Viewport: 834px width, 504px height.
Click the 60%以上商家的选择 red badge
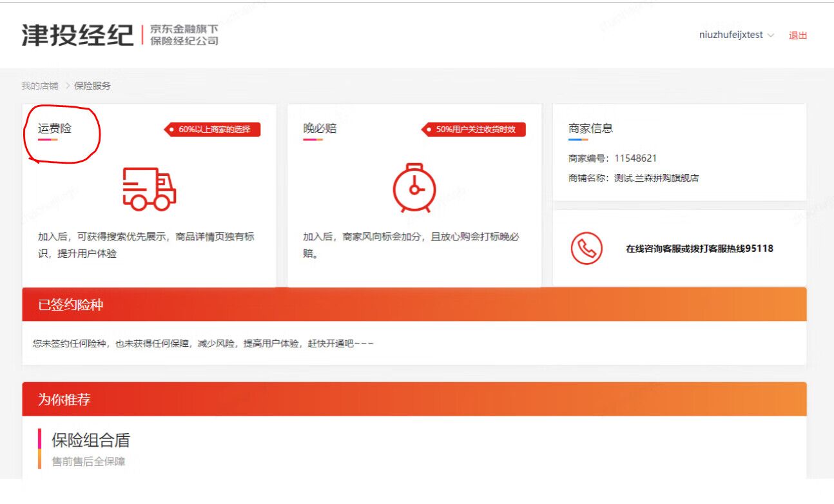tap(213, 129)
